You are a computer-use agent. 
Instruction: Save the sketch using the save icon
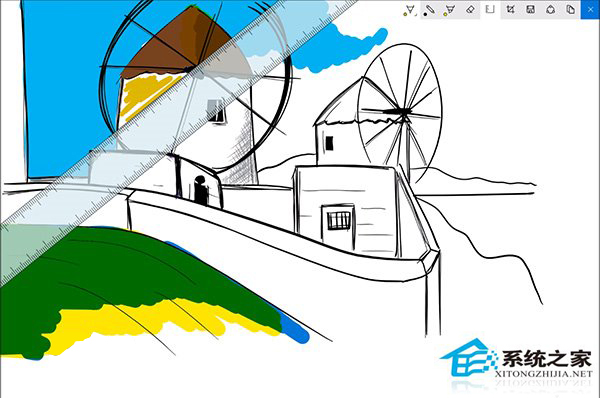point(530,10)
